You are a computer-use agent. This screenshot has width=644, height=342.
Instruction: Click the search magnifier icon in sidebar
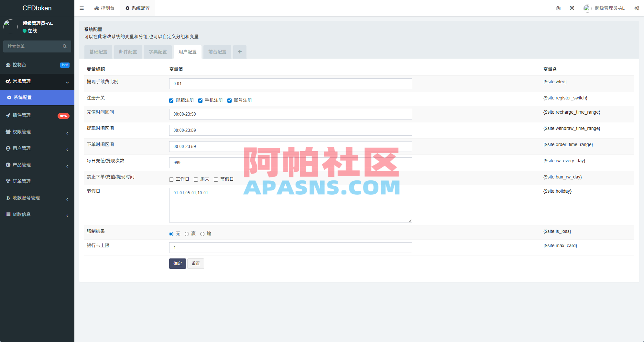click(65, 46)
